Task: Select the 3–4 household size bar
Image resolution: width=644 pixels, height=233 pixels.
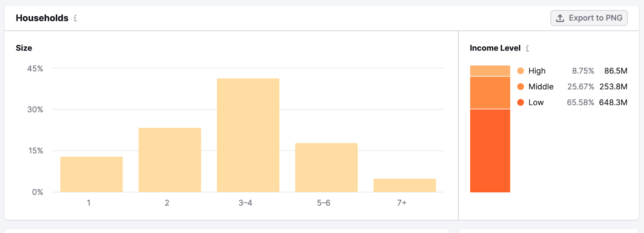Action: (x=248, y=135)
